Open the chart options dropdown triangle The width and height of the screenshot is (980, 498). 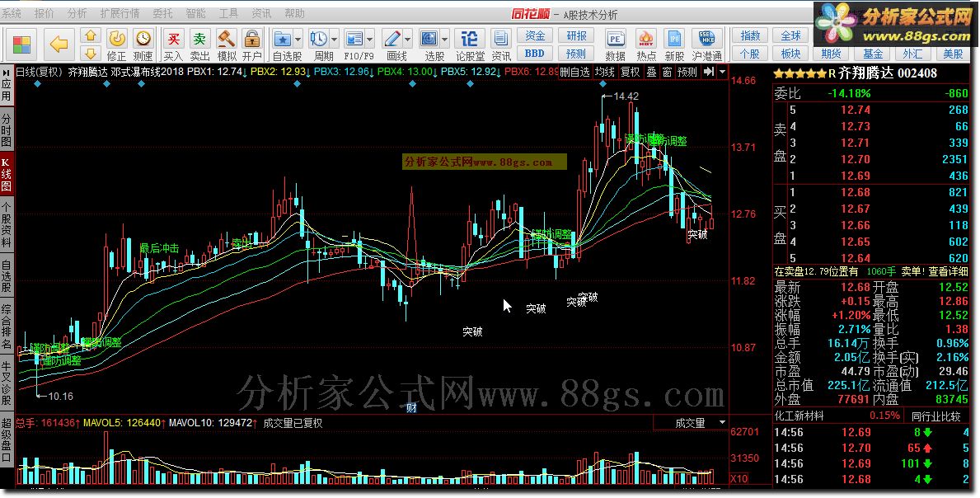click(x=723, y=72)
